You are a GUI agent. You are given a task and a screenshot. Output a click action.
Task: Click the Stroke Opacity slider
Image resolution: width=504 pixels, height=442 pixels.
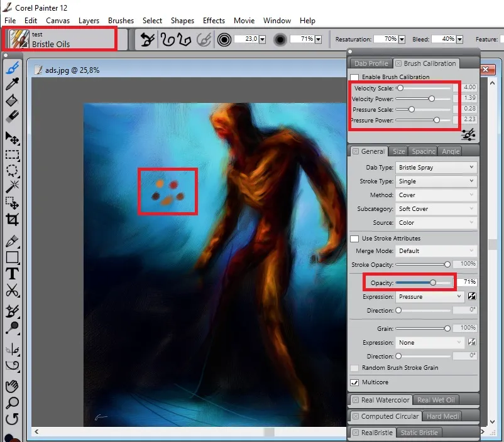tap(423, 265)
